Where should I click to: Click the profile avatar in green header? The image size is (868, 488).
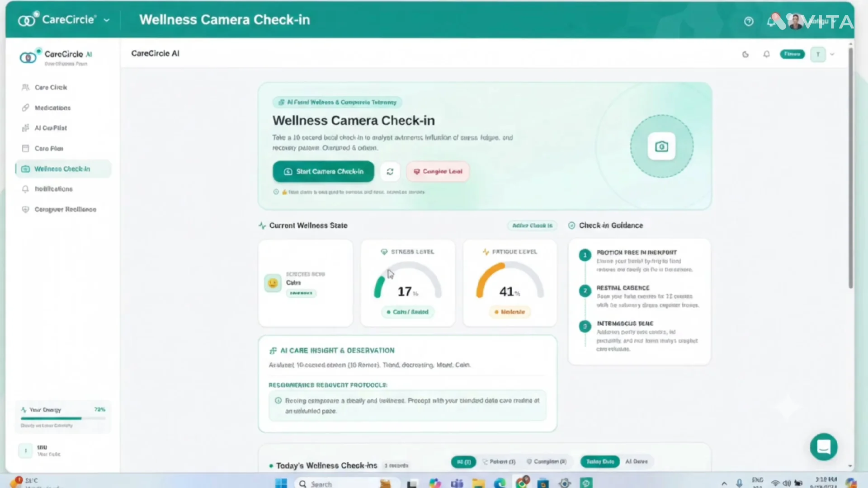point(795,21)
